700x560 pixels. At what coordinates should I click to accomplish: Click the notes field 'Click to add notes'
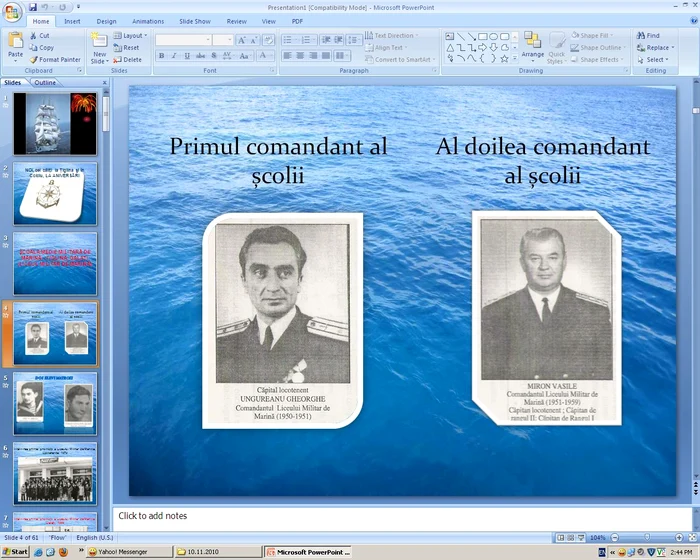click(x=402, y=518)
